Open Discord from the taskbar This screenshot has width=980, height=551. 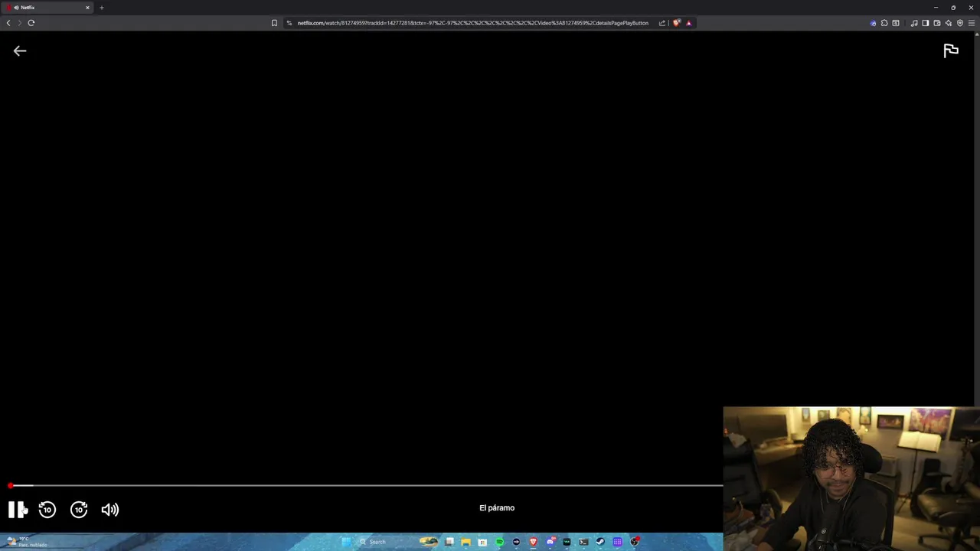[x=550, y=542]
